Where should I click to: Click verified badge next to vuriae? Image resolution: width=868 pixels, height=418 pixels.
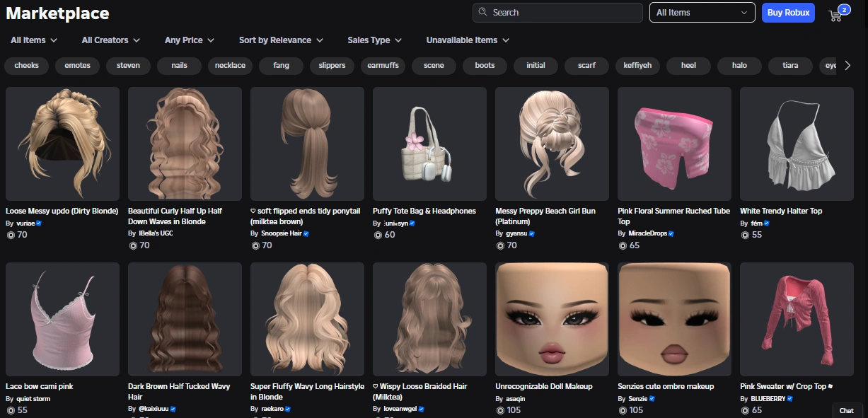tap(39, 223)
